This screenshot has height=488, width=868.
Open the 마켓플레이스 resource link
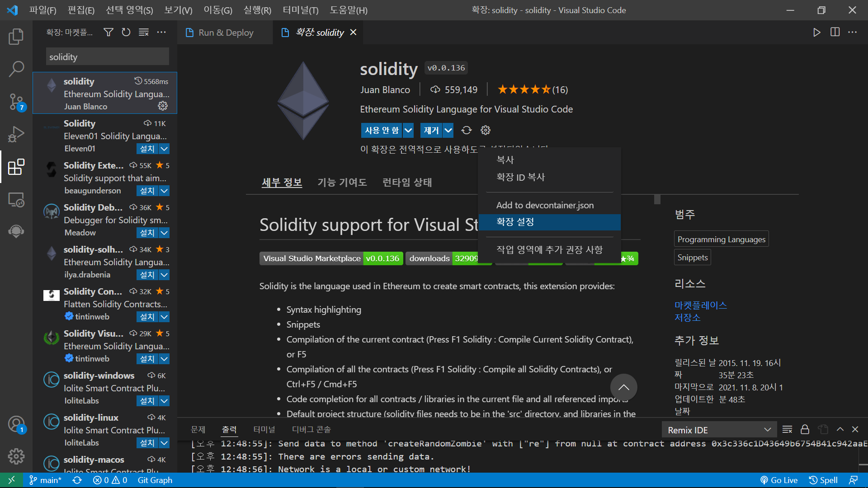tap(700, 305)
